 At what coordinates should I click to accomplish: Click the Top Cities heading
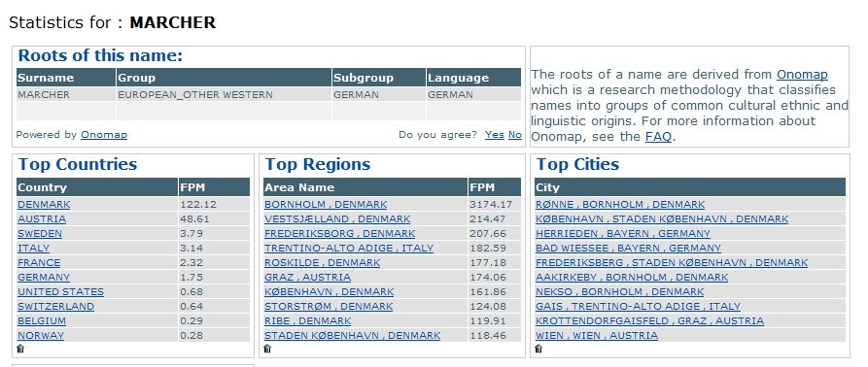[577, 164]
